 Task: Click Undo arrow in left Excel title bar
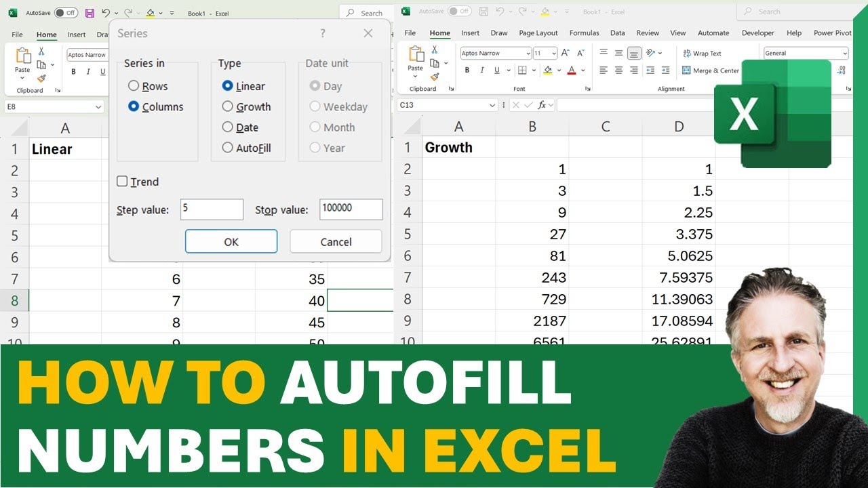pyautogui.click(x=106, y=13)
